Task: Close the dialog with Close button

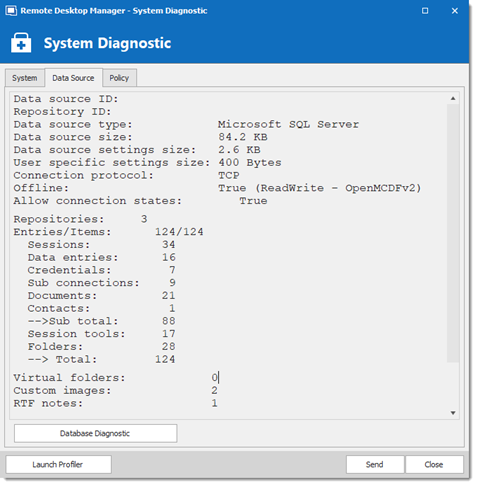Action: pyautogui.click(x=434, y=464)
